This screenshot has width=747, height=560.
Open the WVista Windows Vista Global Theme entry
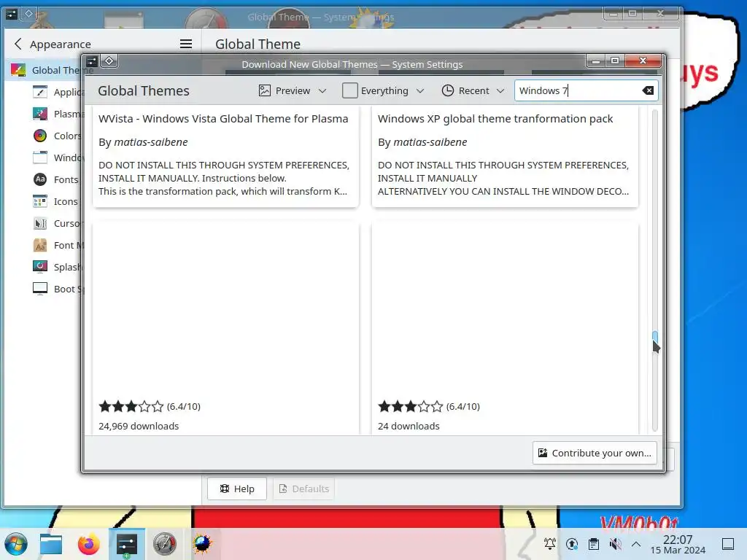[223, 119]
